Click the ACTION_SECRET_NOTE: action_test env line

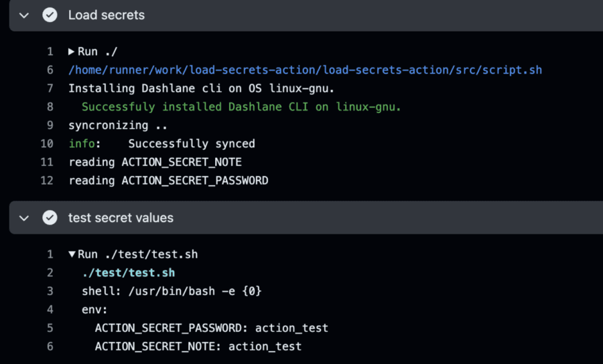point(198,347)
